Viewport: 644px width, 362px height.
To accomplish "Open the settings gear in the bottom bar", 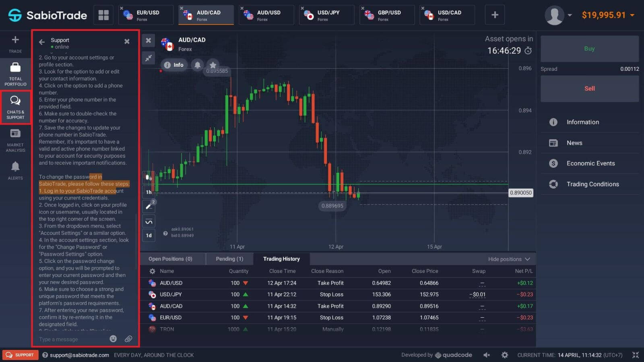I will 504,355.
